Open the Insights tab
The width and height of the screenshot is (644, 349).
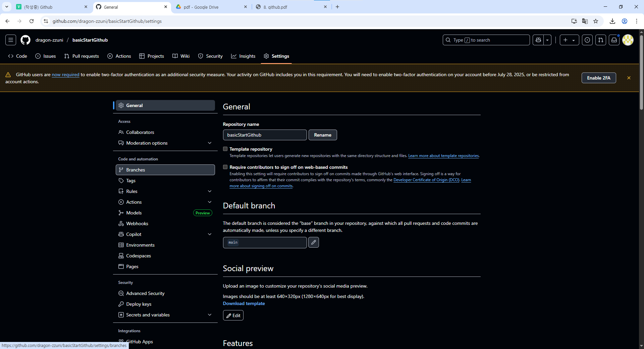tap(243, 56)
